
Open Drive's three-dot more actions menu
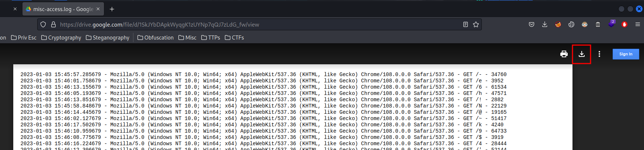599,54
